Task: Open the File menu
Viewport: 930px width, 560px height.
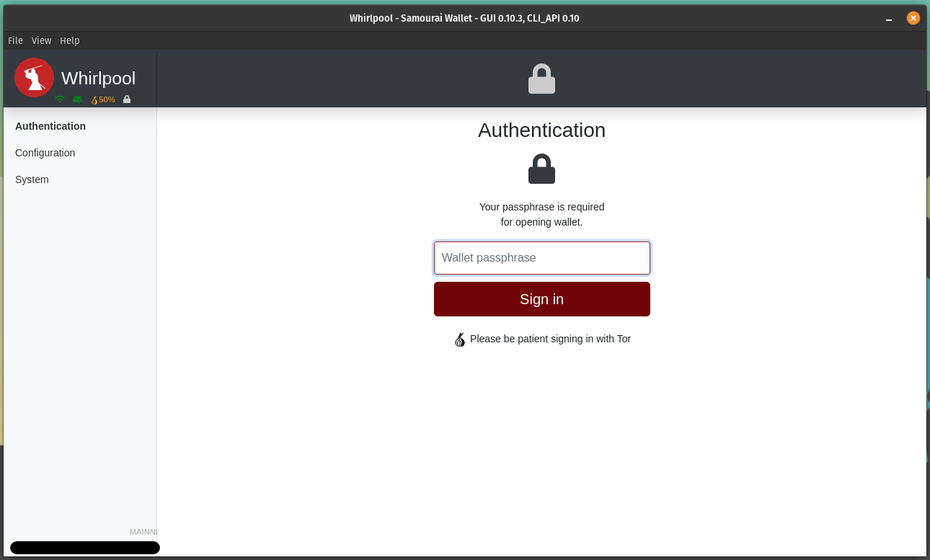Action: point(15,40)
